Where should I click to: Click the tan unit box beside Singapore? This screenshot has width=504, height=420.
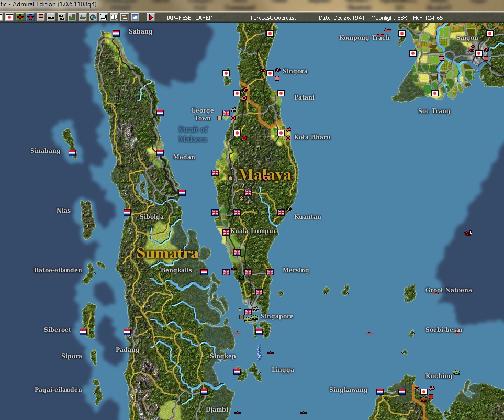click(241, 317)
